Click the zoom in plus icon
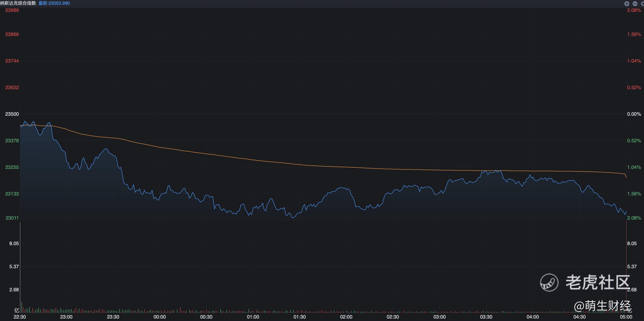The image size is (644, 321). (626, 3)
